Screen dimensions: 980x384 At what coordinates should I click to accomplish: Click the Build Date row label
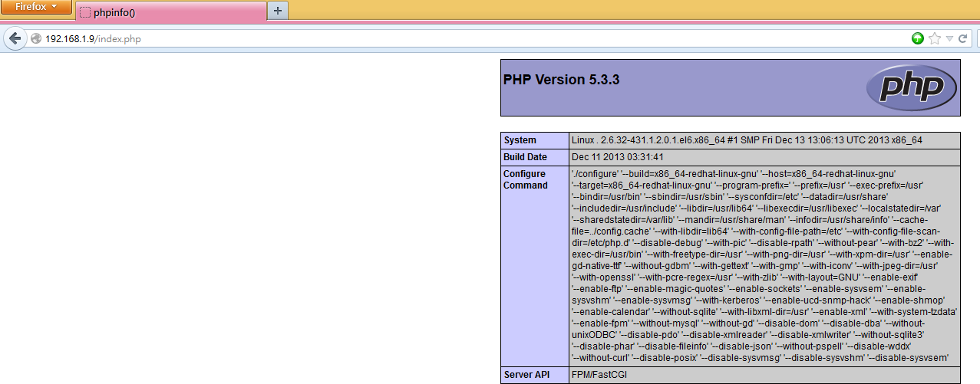(525, 157)
